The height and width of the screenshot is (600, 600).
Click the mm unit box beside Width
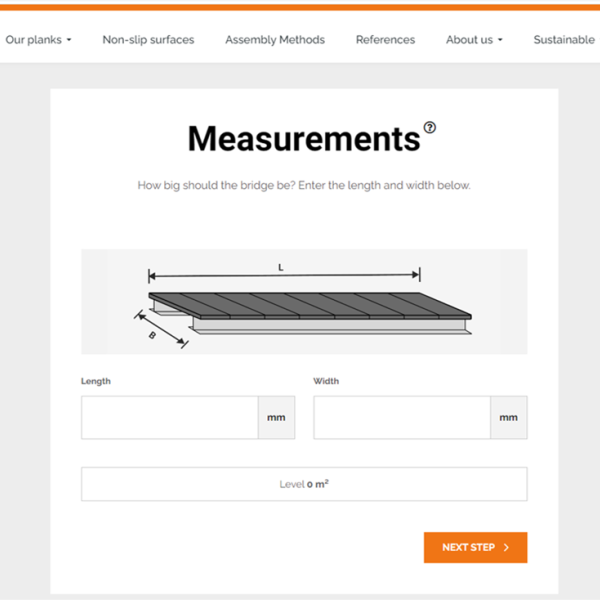pos(508,418)
